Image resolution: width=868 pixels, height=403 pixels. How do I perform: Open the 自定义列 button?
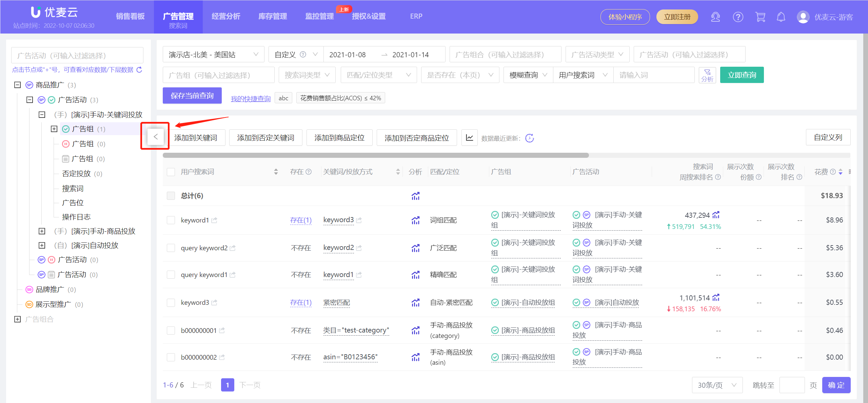click(x=828, y=137)
